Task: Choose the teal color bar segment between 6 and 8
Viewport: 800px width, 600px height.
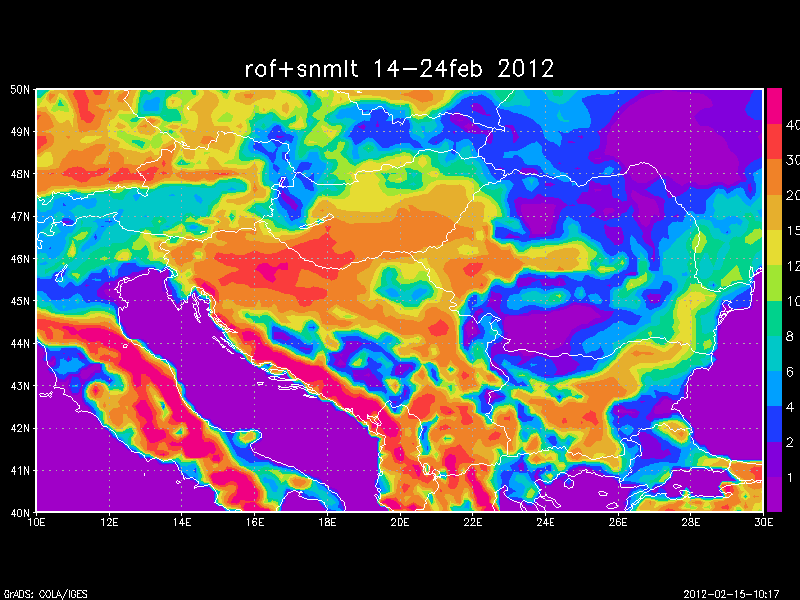Action: (774, 353)
